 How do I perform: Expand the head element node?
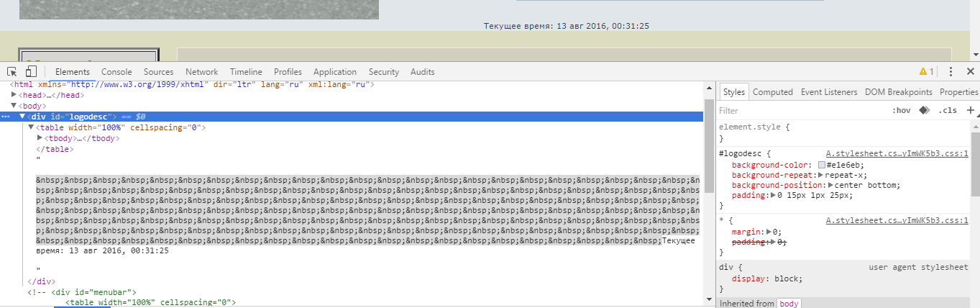(14, 95)
